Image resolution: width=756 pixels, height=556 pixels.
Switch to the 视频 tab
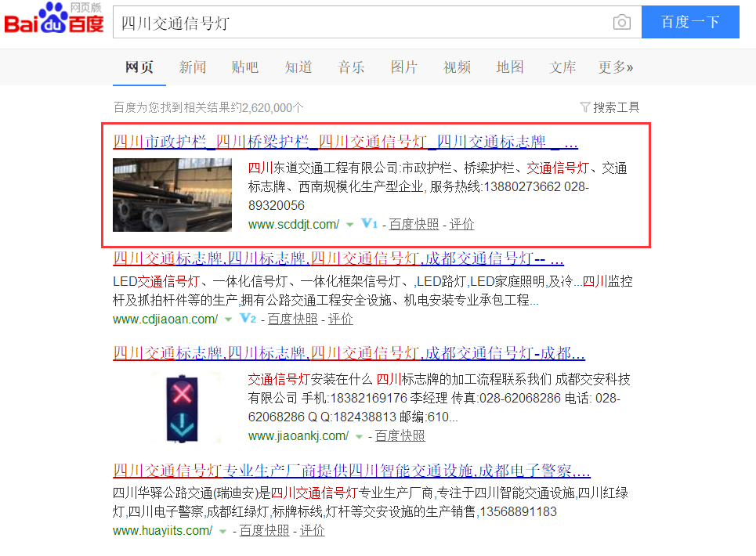coord(457,67)
